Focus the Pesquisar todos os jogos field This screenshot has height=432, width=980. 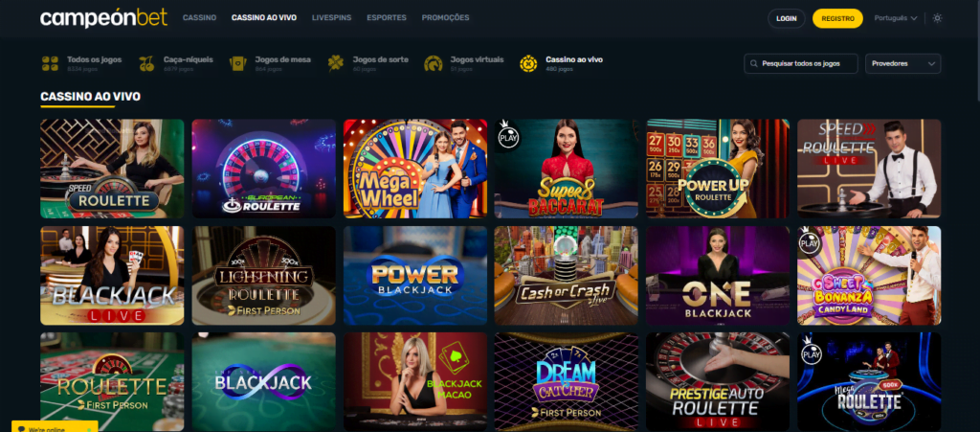pyautogui.click(x=801, y=64)
